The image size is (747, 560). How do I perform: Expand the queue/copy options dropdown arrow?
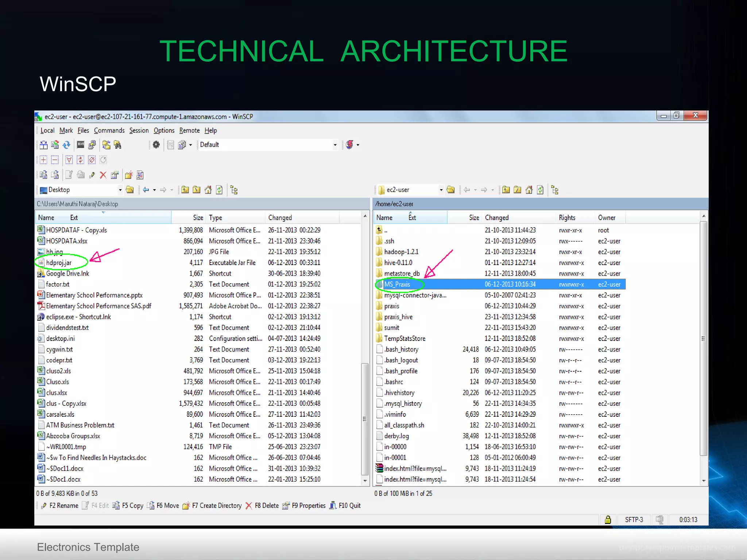click(190, 145)
